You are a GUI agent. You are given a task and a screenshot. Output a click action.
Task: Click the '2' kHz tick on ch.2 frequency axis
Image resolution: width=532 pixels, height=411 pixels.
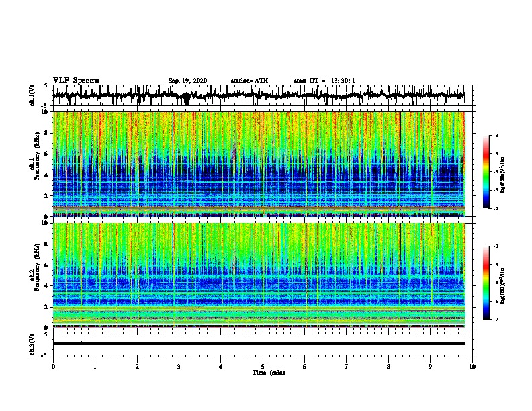click(46, 307)
